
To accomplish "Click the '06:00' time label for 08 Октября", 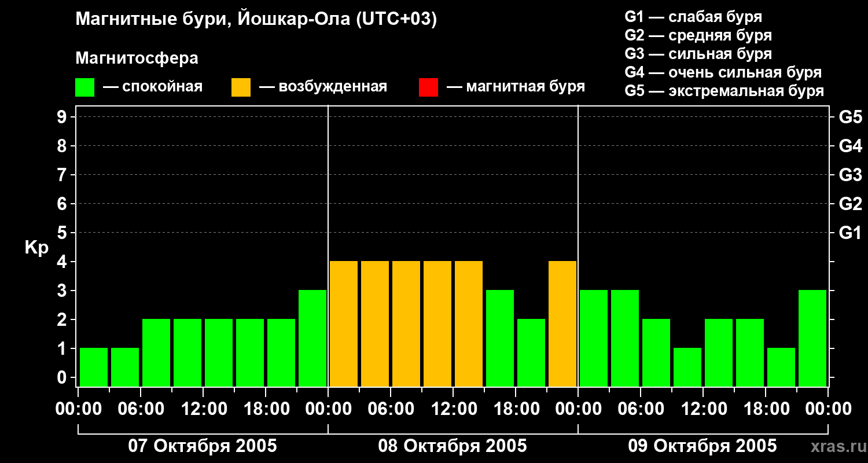I will [391, 409].
